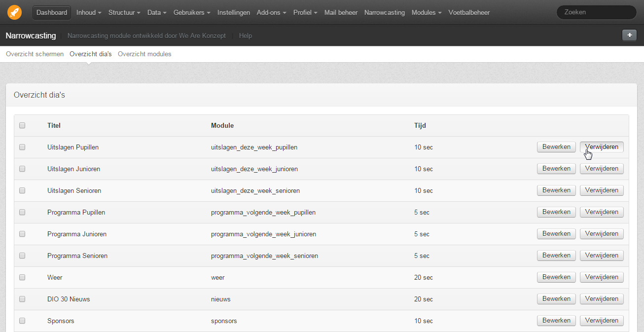This screenshot has width=644, height=332.
Task: Check the Programma Junioren row checkbox
Action: click(22, 234)
